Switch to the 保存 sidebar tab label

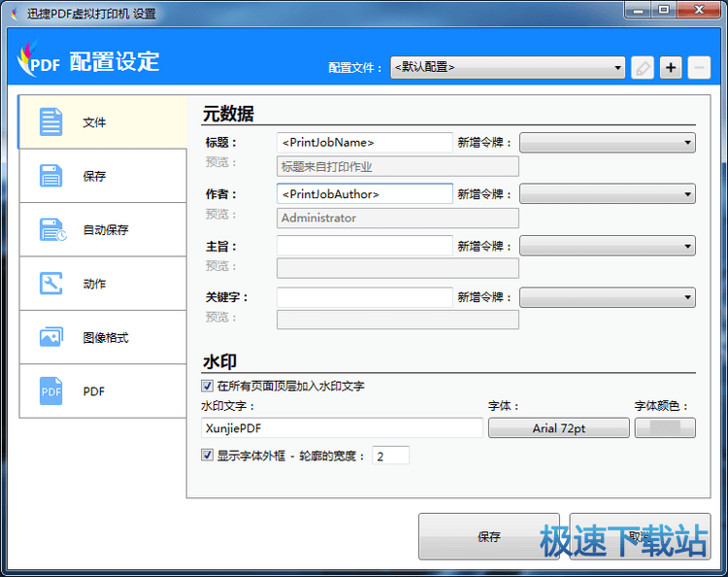coord(94,176)
